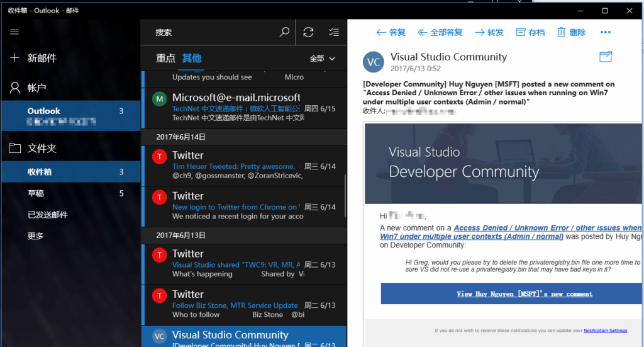The width and height of the screenshot is (644, 347).
Task: Open the Notification Settings link
Action: tap(605, 331)
